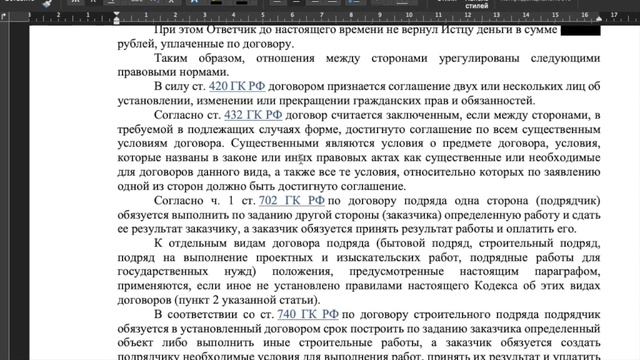
Task: Click the word "(заказчика)"
Action: click(413, 215)
